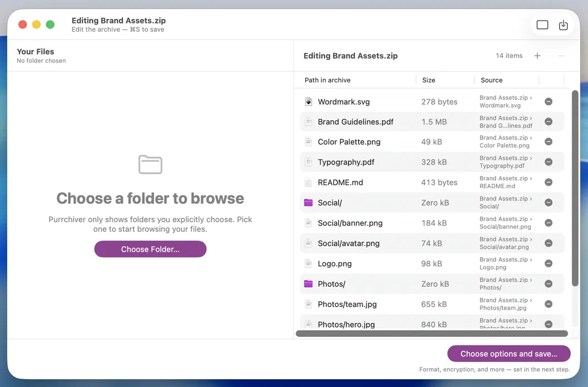Click the Logo.png file icon
The width and height of the screenshot is (588, 387).
coord(308,263)
